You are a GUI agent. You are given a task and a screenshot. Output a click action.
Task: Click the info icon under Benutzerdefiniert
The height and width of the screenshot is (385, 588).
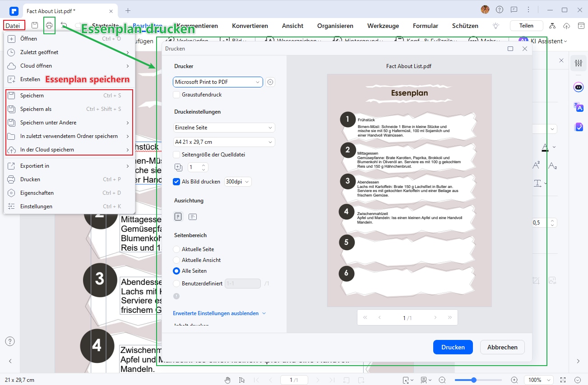pyautogui.click(x=176, y=296)
